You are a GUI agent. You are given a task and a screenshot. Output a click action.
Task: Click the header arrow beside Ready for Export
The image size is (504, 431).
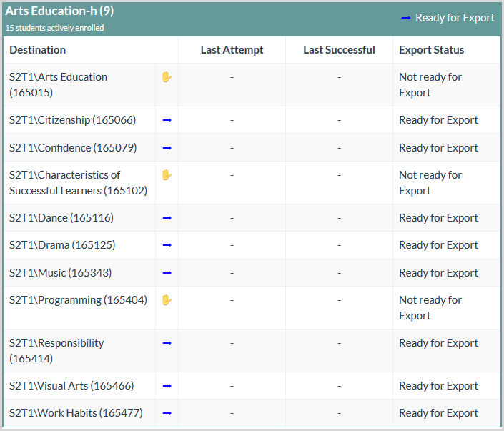point(405,18)
